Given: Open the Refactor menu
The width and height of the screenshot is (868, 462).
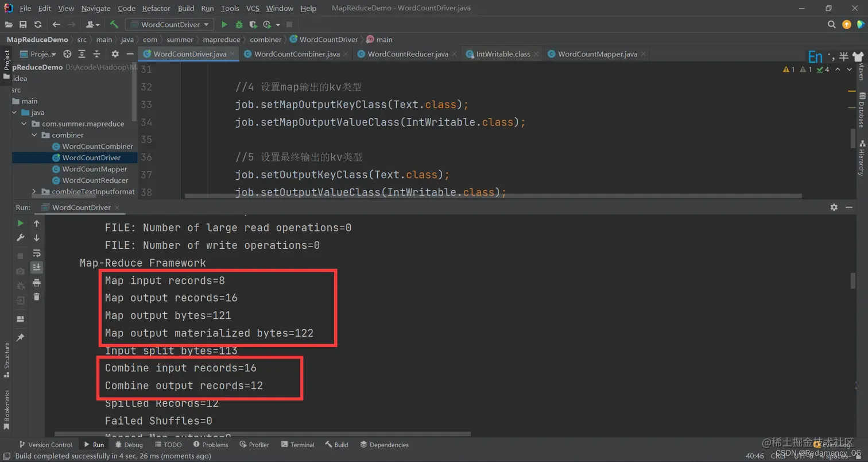Looking at the screenshot, I should click(x=156, y=8).
